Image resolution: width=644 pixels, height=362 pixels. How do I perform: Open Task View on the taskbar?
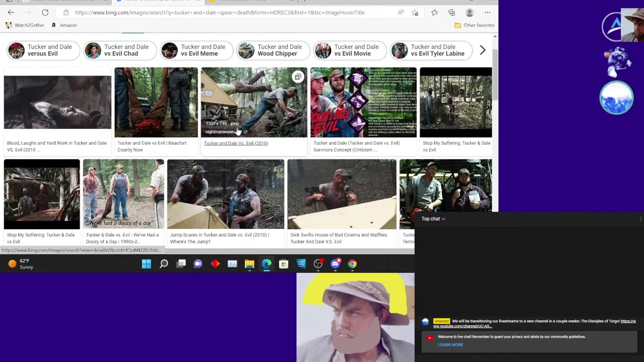pos(181,264)
